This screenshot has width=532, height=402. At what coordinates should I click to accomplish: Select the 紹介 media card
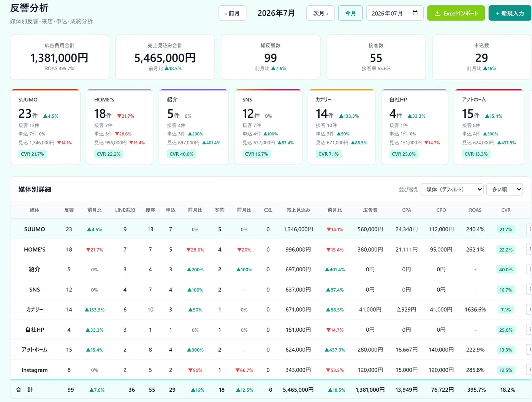click(x=193, y=127)
